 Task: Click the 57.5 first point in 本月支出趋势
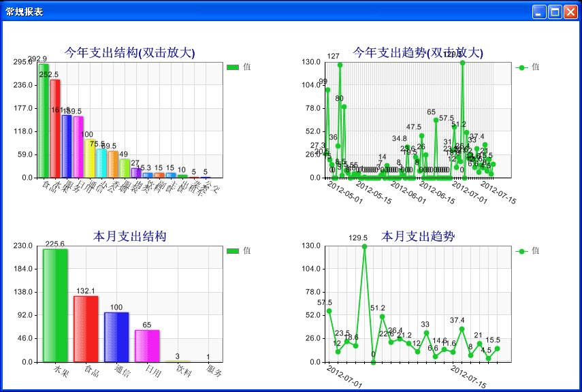tap(329, 311)
